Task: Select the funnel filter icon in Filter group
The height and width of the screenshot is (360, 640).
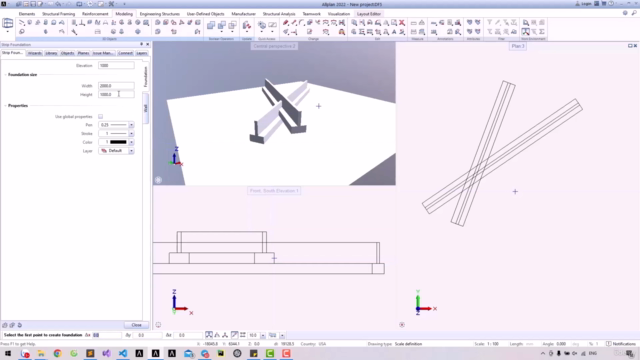Action: (x=489, y=23)
